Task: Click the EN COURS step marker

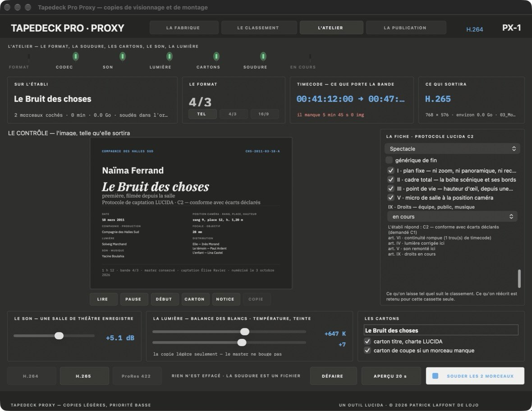Action: point(310,57)
